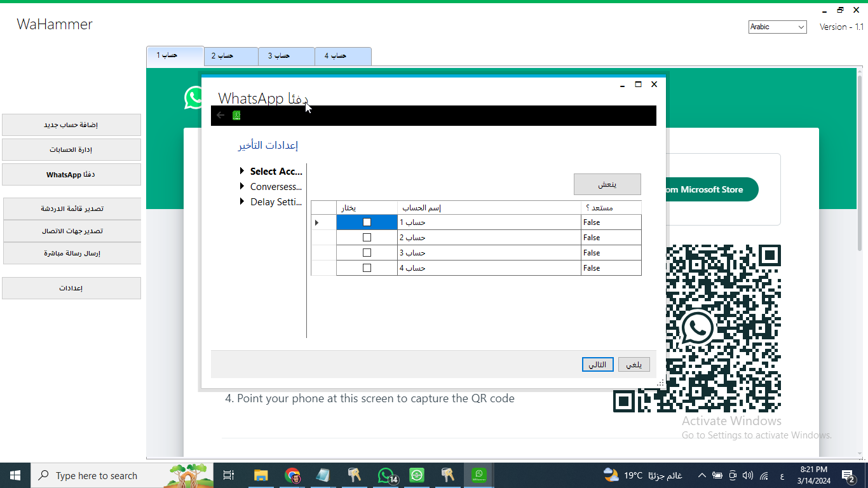Image resolution: width=868 pixels, height=488 pixels.
Task: Expand the Select Acc... wizard step
Action: [242, 172]
